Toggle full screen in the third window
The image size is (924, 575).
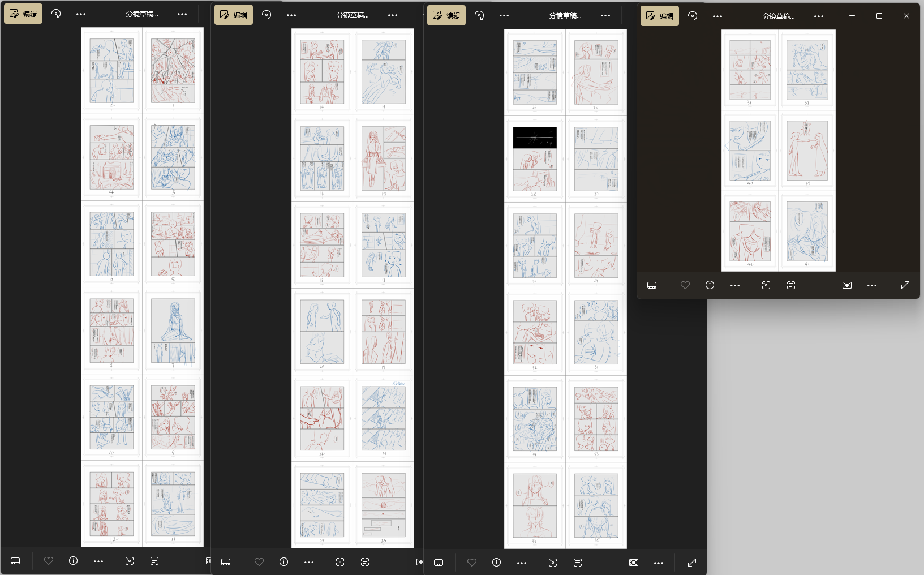tap(691, 563)
